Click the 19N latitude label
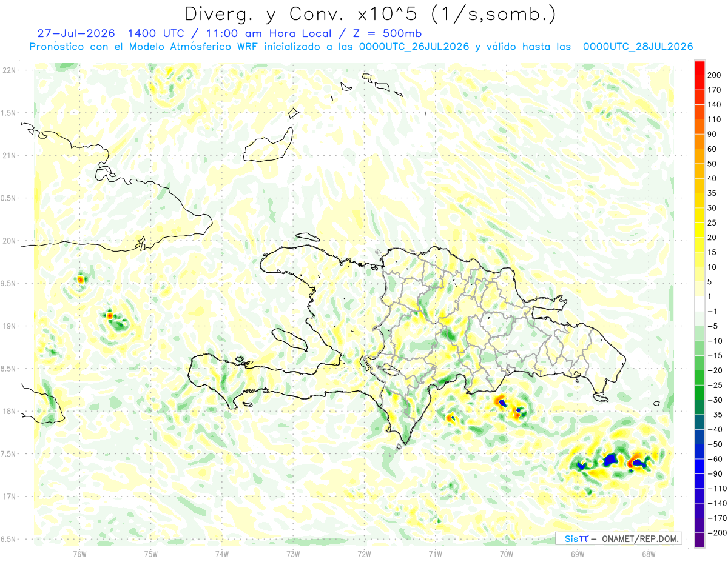This screenshot has width=728, height=562. click(8, 326)
